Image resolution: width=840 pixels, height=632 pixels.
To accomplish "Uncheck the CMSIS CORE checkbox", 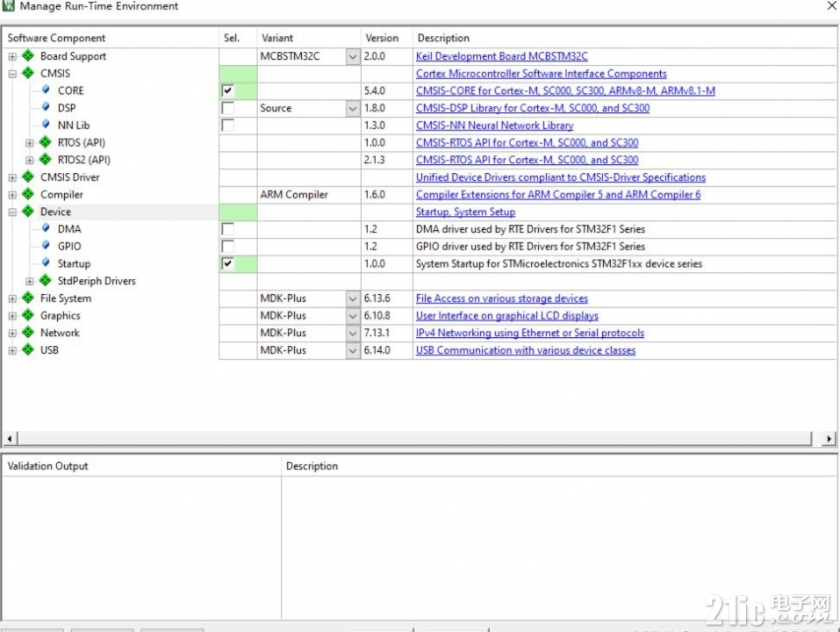I will click(x=227, y=90).
